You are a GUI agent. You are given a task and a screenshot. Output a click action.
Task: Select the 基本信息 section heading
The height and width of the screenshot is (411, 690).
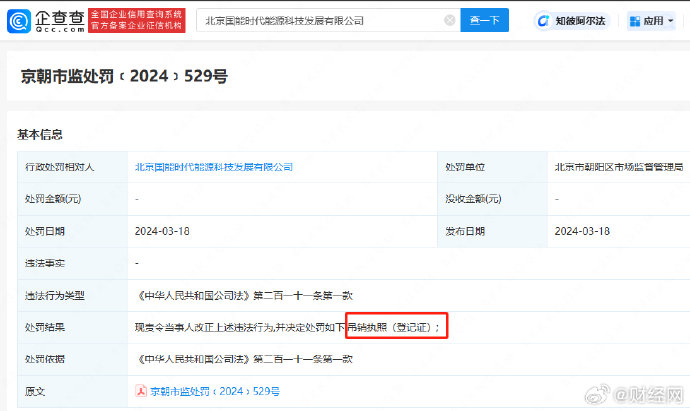(x=40, y=134)
